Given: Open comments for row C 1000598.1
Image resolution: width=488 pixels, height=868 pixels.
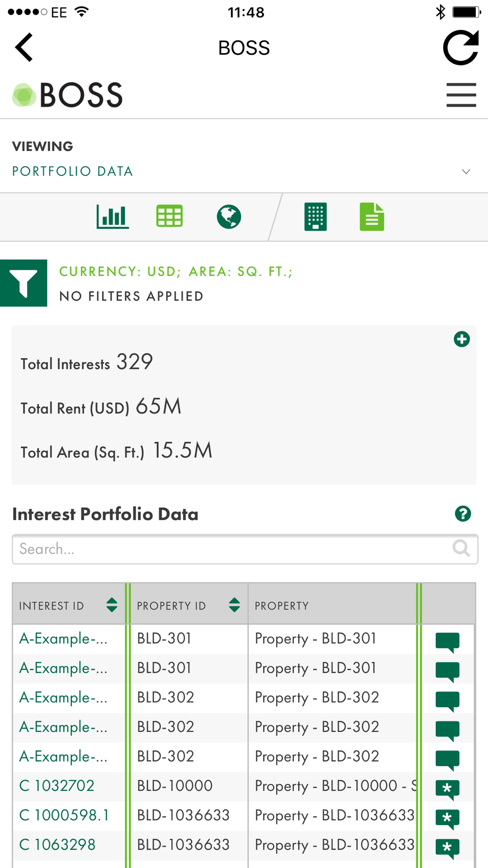Looking at the screenshot, I should 447,819.
